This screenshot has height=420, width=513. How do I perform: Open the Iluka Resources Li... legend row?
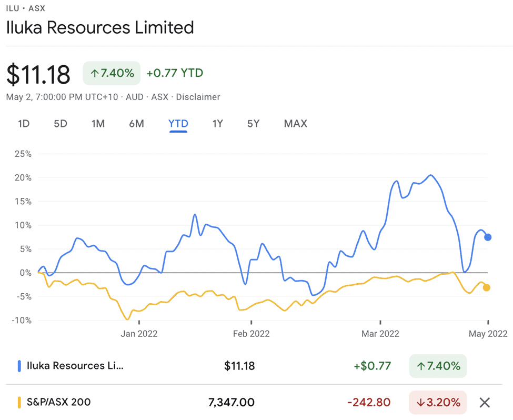(254, 366)
